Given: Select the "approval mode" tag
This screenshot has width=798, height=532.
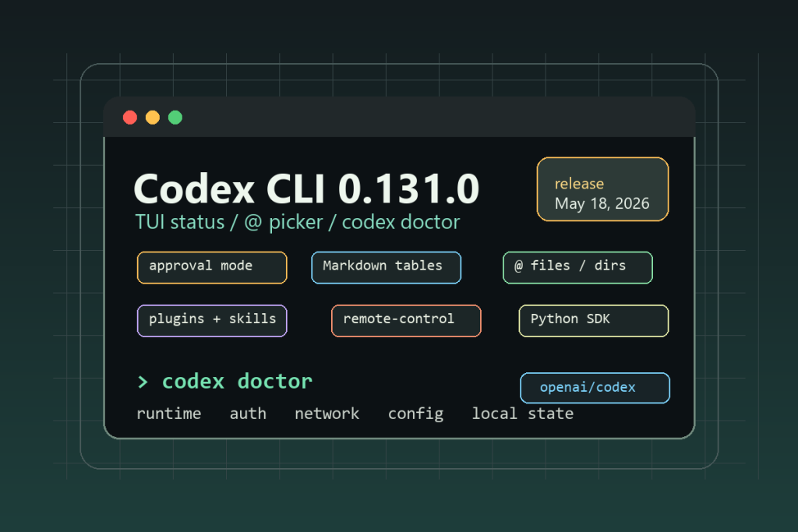Looking at the screenshot, I should pyautogui.click(x=212, y=267).
